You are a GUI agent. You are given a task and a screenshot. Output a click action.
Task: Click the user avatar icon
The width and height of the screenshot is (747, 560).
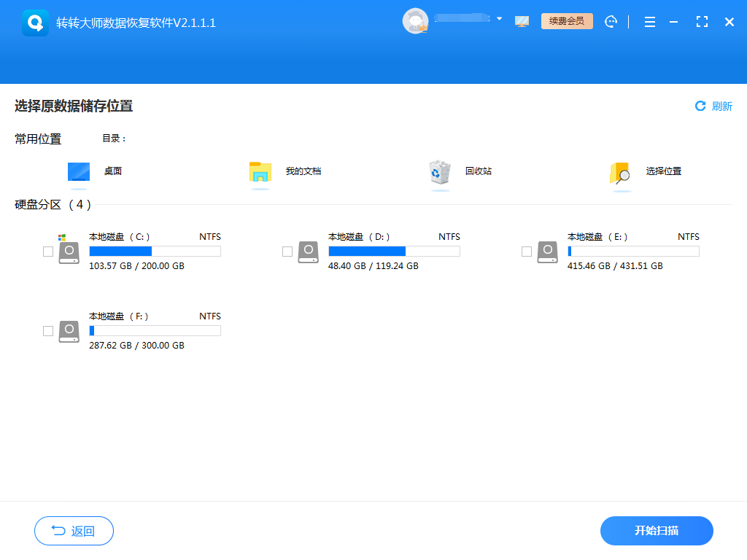coord(415,21)
